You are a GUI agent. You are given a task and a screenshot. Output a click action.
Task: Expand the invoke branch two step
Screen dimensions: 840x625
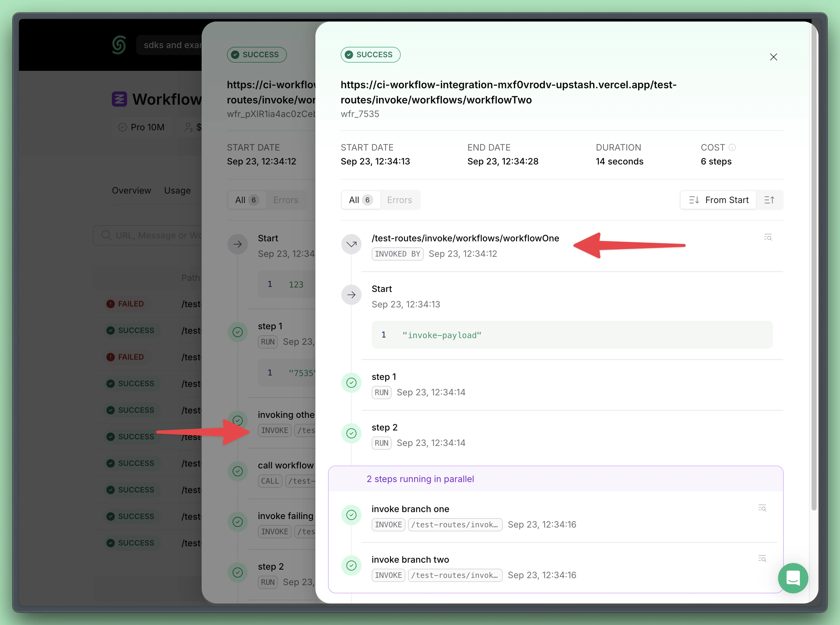pyautogui.click(x=410, y=560)
